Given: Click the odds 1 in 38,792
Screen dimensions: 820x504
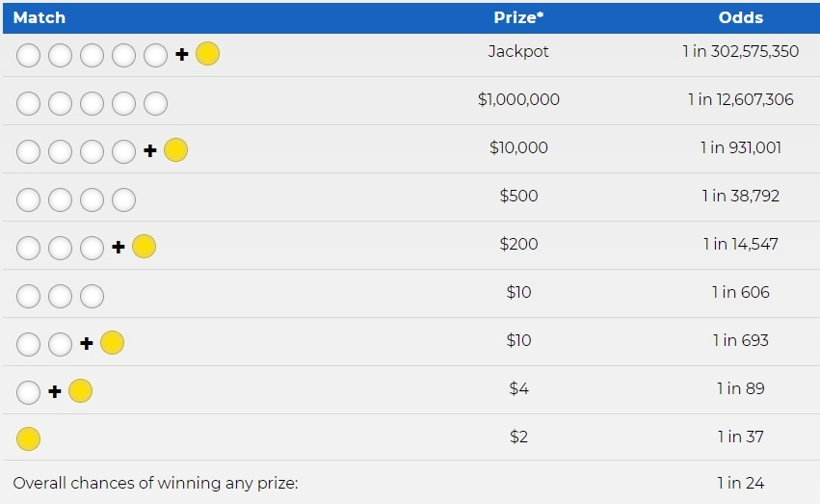Looking at the screenshot, I should pos(741,196).
